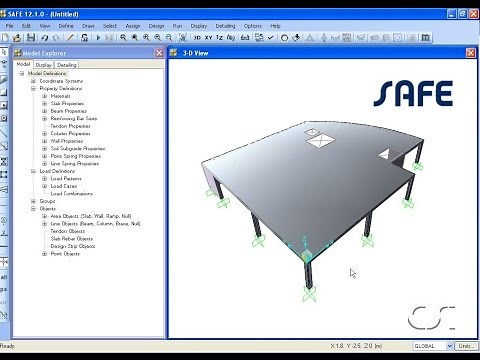Open the File menu
480x360 pixels.
(9, 26)
